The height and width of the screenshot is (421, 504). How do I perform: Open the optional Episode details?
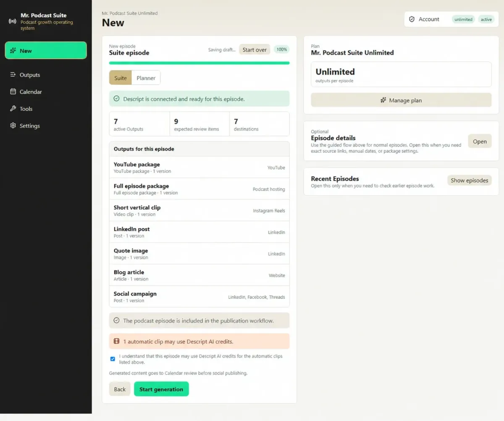click(x=480, y=141)
